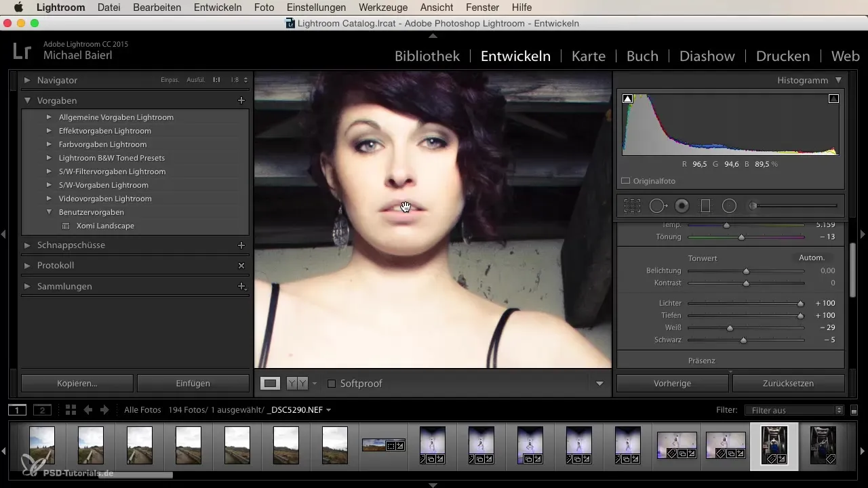Toggle highlight clipping indicator in histogram
The image size is (868, 488).
(x=833, y=99)
